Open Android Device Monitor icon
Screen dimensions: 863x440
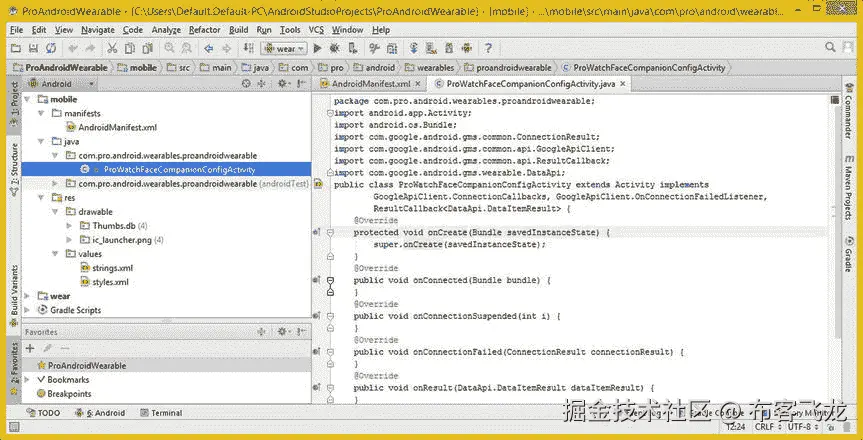(x=467, y=48)
